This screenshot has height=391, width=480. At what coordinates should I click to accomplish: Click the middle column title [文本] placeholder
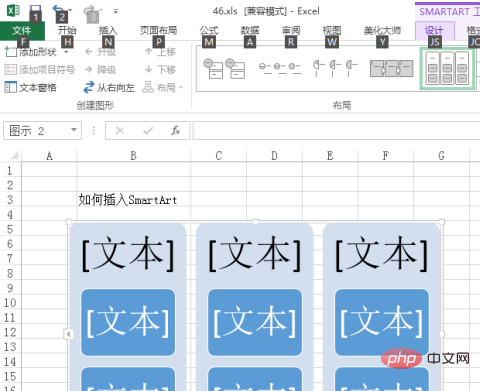coord(255,254)
